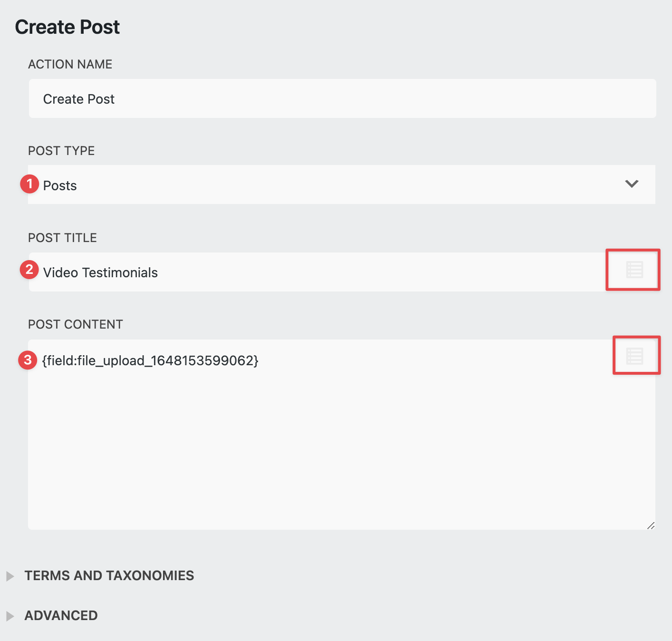
Task: Focus the Action Name input field
Action: [x=342, y=99]
